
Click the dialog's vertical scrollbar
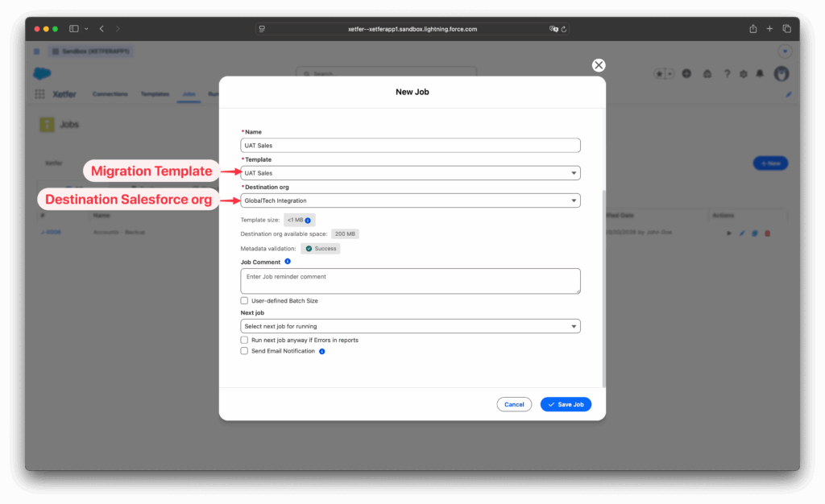coord(603,288)
